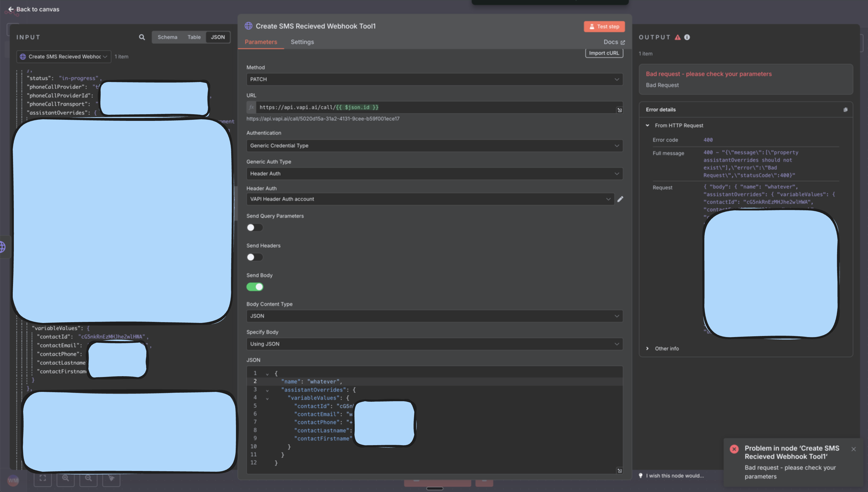Open the Specify Body dropdown
868x492 pixels.
tap(434, 344)
